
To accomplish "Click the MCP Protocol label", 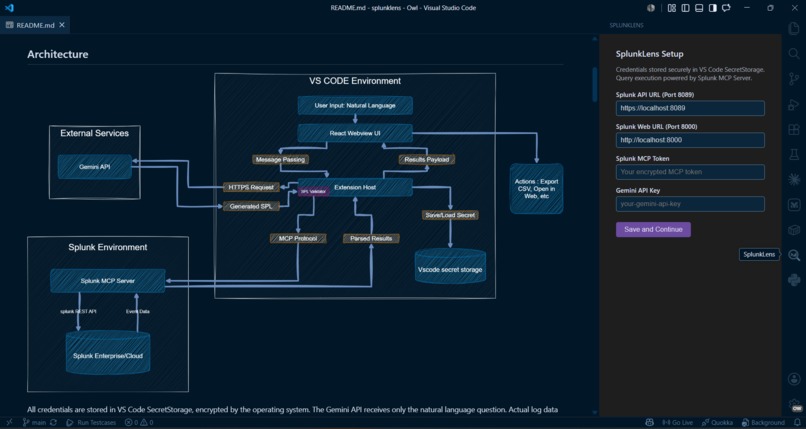I will click(298, 238).
